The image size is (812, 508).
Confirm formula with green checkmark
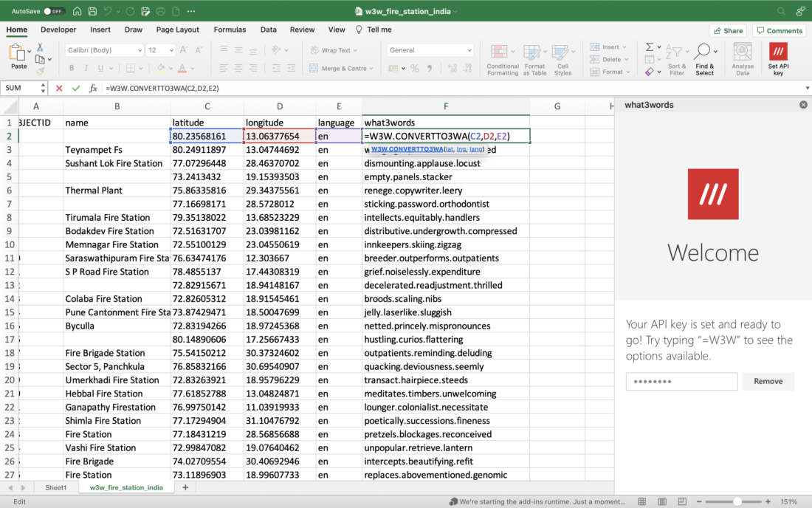76,89
